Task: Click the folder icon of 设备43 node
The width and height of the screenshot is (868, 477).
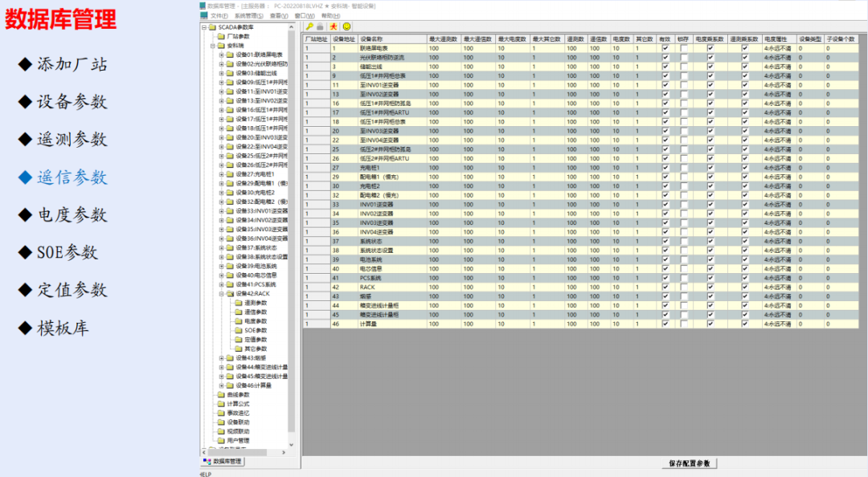Action: [x=231, y=358]
